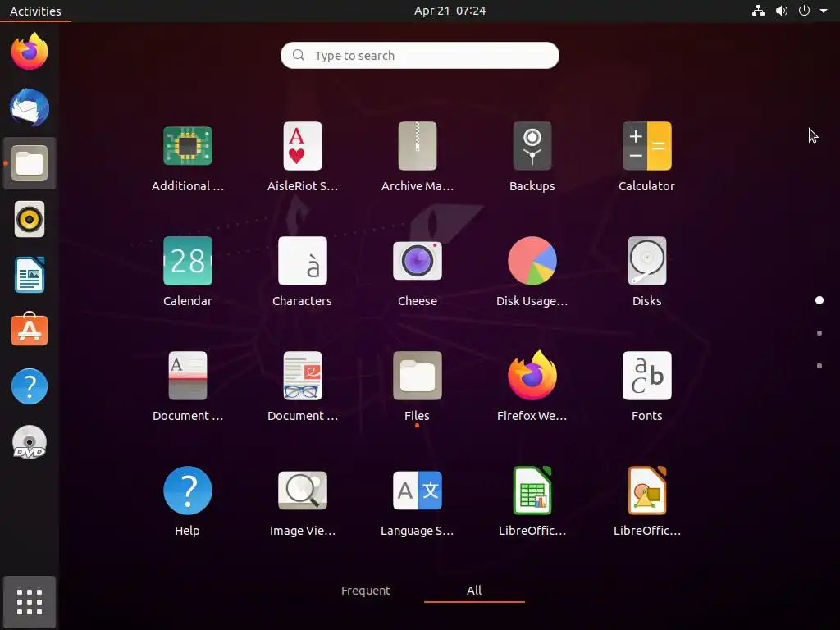This screenshot has height=630, width=840.
Task: Open Language Support
Action: pyautogui.click(x=418, y=491)
